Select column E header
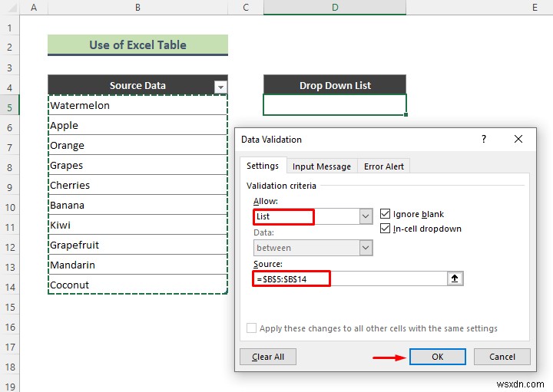Viewport: 553px width, 392px height. (x=535, y=7)
